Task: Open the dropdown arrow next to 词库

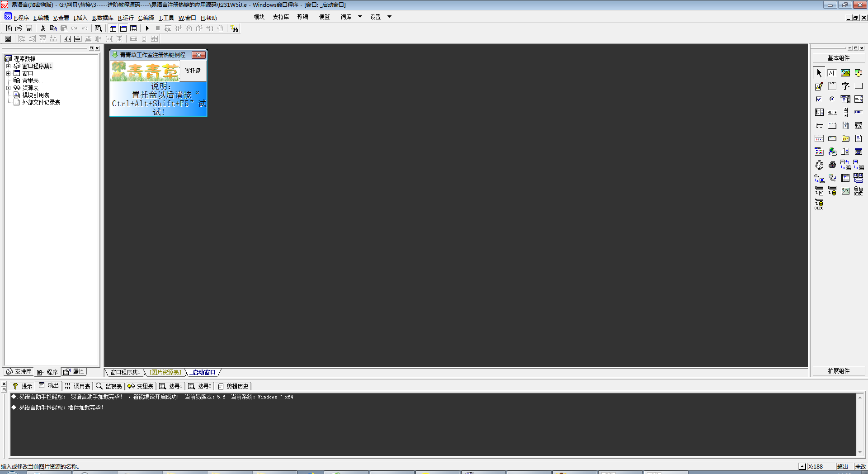Action: [x=360, y=17]
